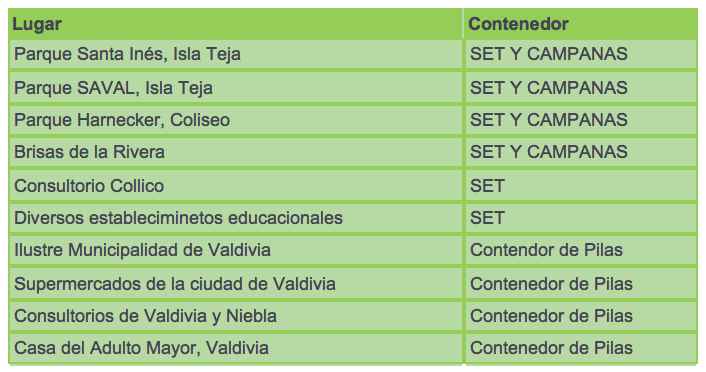
Task: Select the Parque Santa Inés, Isla Teja cell
Action: point(235,54)
